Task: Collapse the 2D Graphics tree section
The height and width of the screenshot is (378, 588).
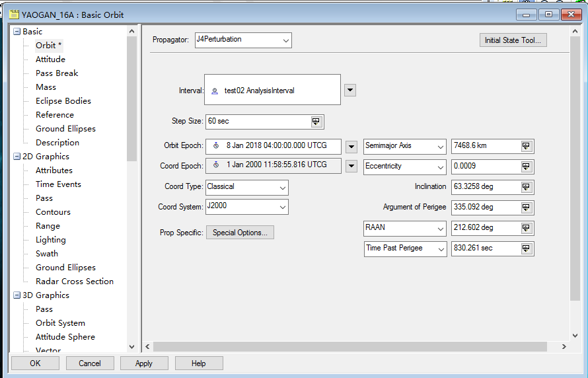Action: [x=17, y=157]
